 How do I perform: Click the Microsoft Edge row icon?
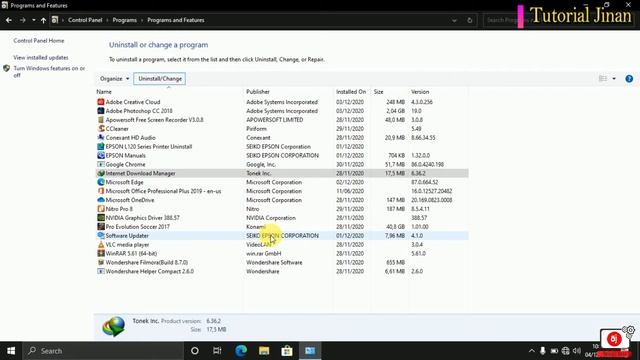tap(101, 182)
